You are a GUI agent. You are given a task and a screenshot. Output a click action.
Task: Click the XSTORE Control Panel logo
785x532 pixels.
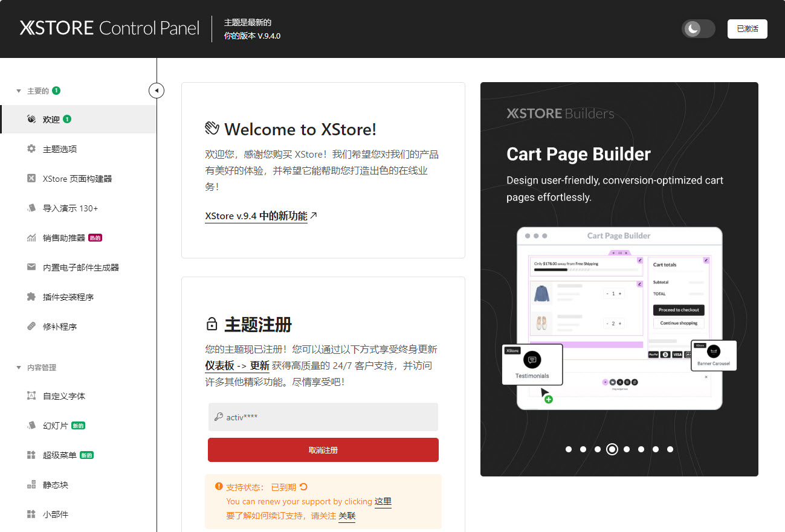(109, 28)
